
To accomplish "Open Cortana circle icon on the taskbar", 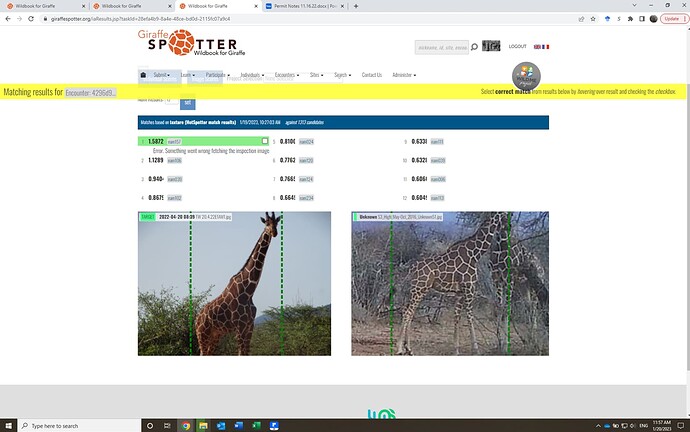I will 150,425.
